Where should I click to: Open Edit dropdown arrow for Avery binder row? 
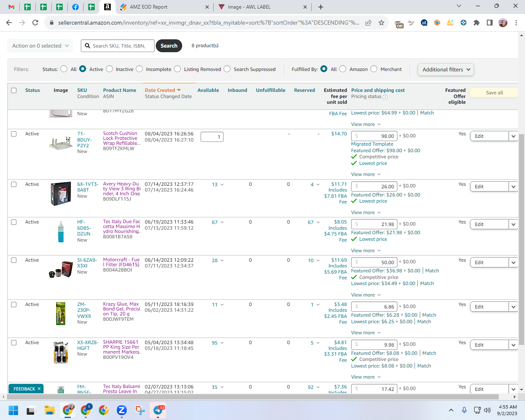[514, 187]
